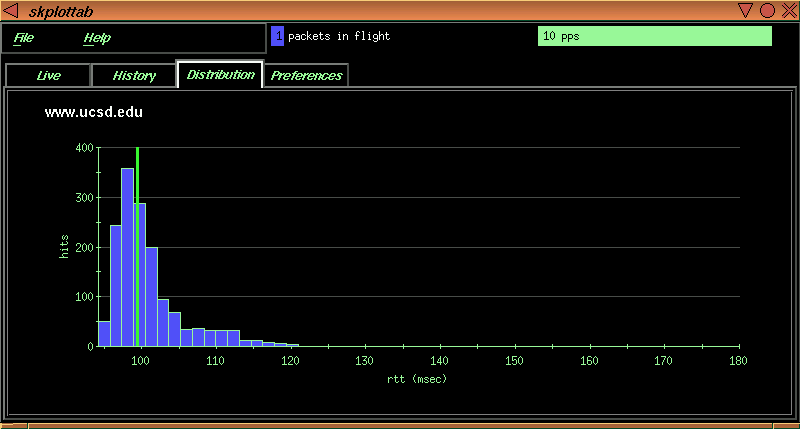Click the 'hits' y-axis label

click(64, 246)
